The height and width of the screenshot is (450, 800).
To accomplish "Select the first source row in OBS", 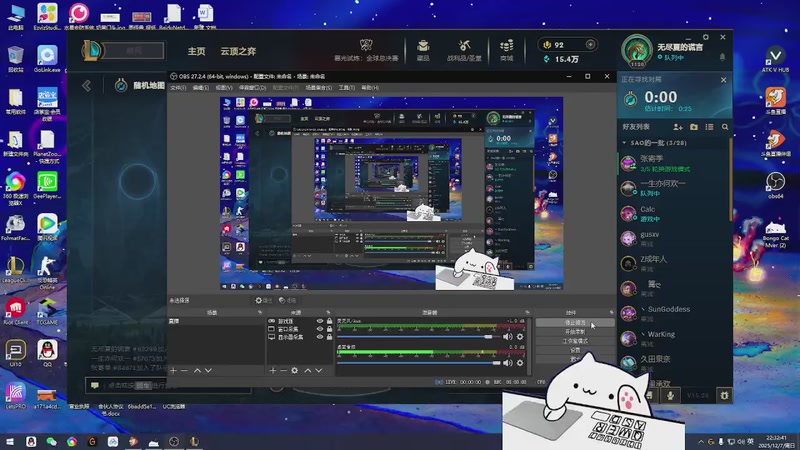I will point(300,321).
